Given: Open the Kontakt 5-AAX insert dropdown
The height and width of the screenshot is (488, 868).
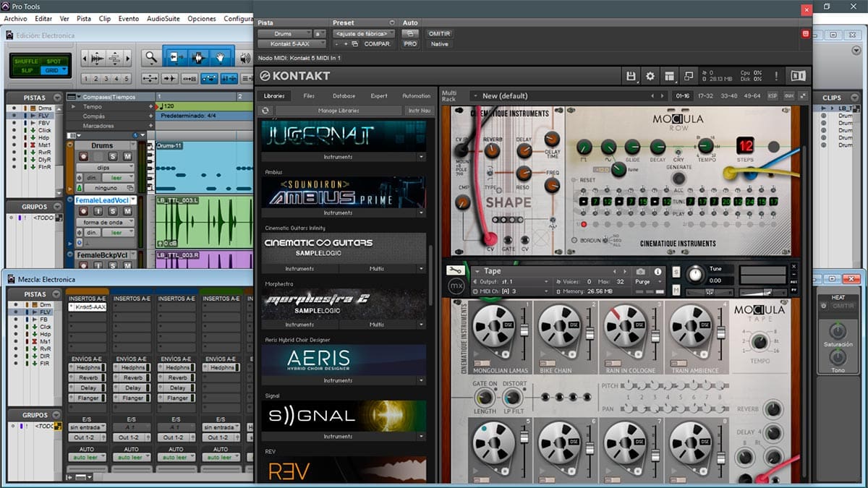Looking at the screenshot, I should (x=292, y=44).
